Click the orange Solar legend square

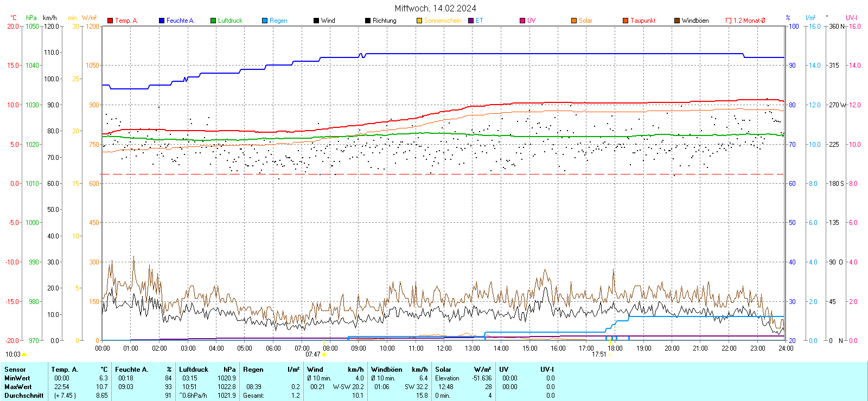click(x=574, y=21)
